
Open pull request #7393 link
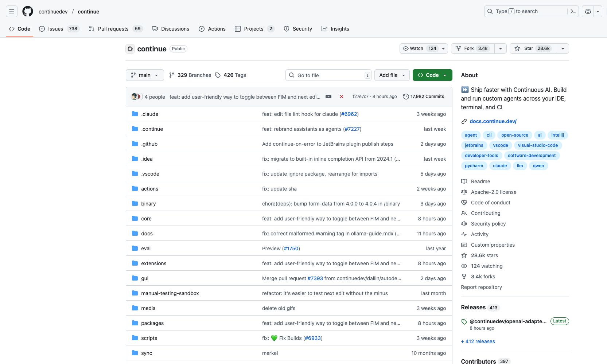coord(315,278)
